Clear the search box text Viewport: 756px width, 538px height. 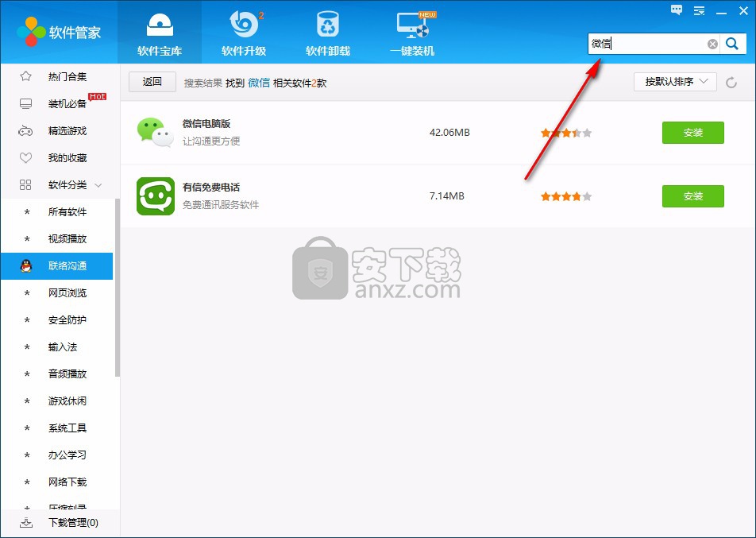coord(712,45)
